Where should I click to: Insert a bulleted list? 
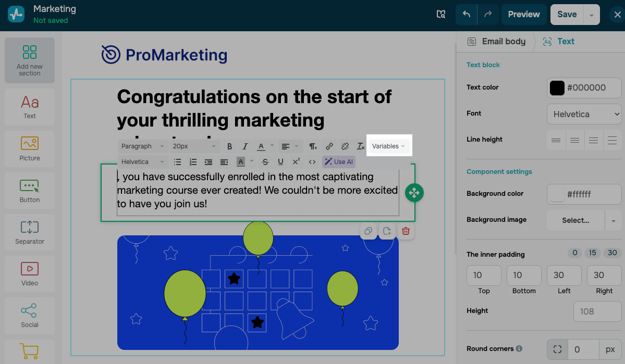(x=177, y=162)
